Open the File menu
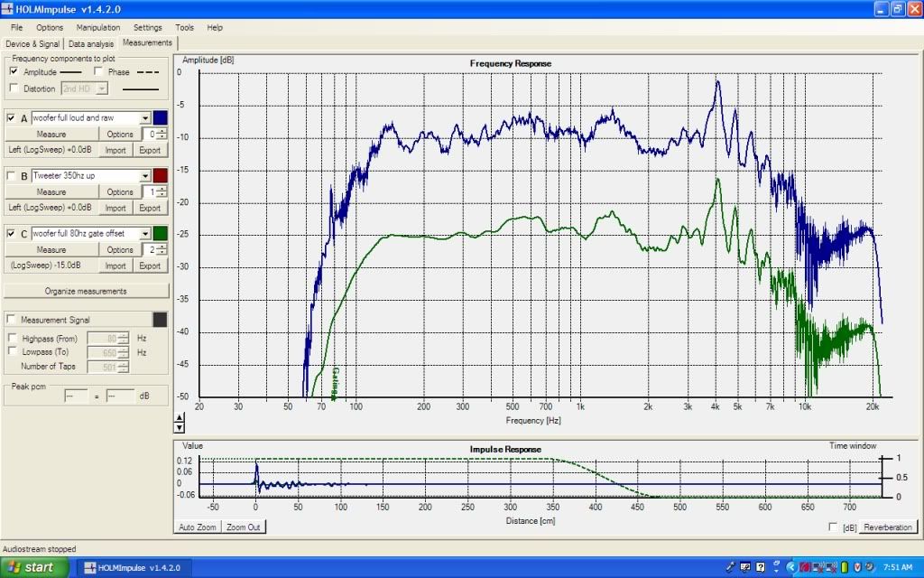This screenshot has width=924, height=578. pyautogui.click(x=16, y=27)
